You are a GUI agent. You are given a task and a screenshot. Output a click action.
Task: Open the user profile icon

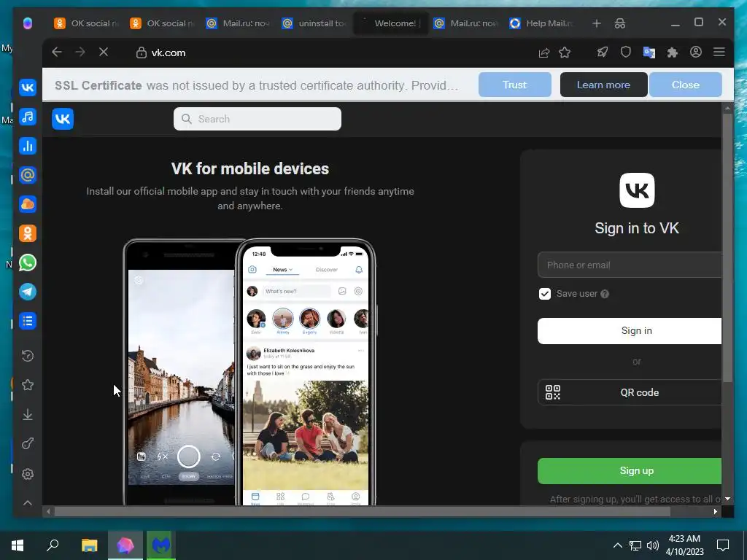coord(695,52)
